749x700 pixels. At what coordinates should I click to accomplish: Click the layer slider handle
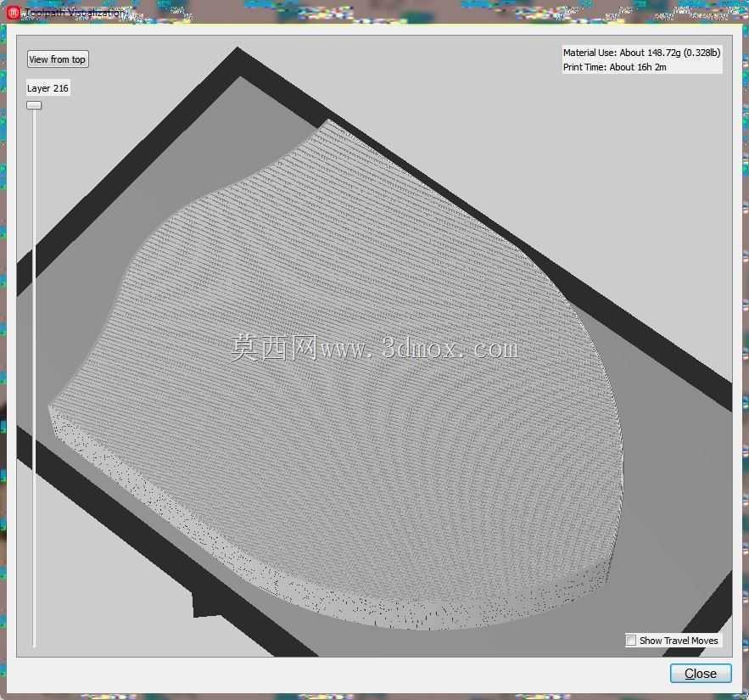[34, 105]
